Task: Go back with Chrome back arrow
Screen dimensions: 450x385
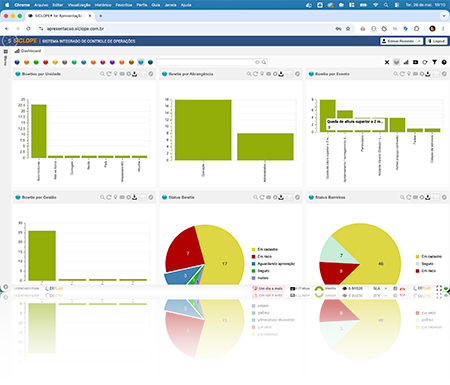Action: [7, 29]
